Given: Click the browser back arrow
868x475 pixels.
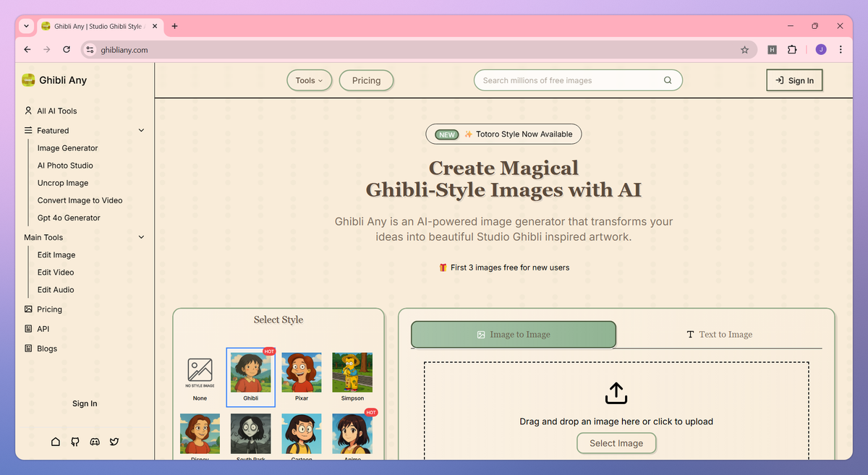Looking at the screenshot, I should click(27, 50).
